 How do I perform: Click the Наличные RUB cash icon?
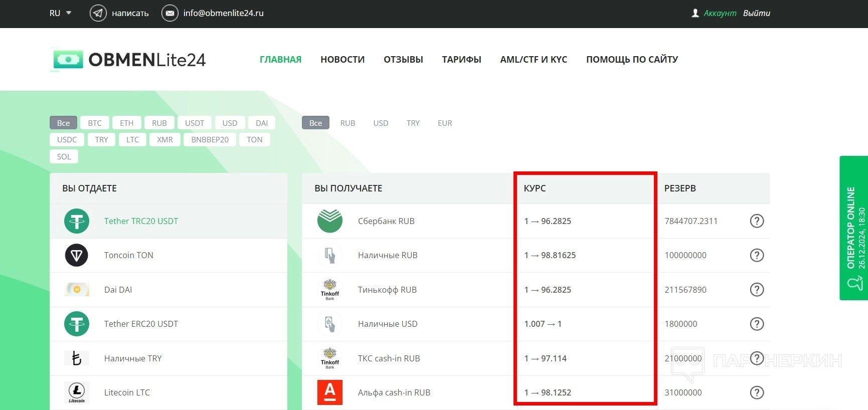click(x=330, y=255)
